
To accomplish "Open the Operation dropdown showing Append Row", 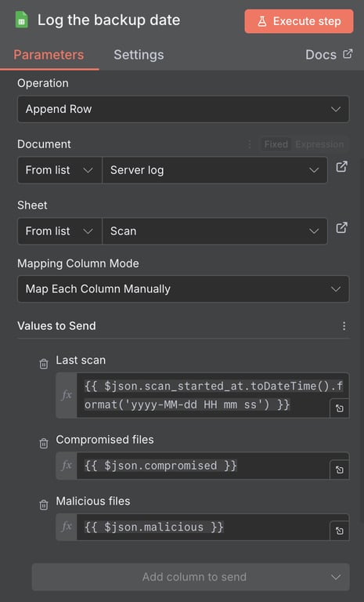I will tap(183, 109).
